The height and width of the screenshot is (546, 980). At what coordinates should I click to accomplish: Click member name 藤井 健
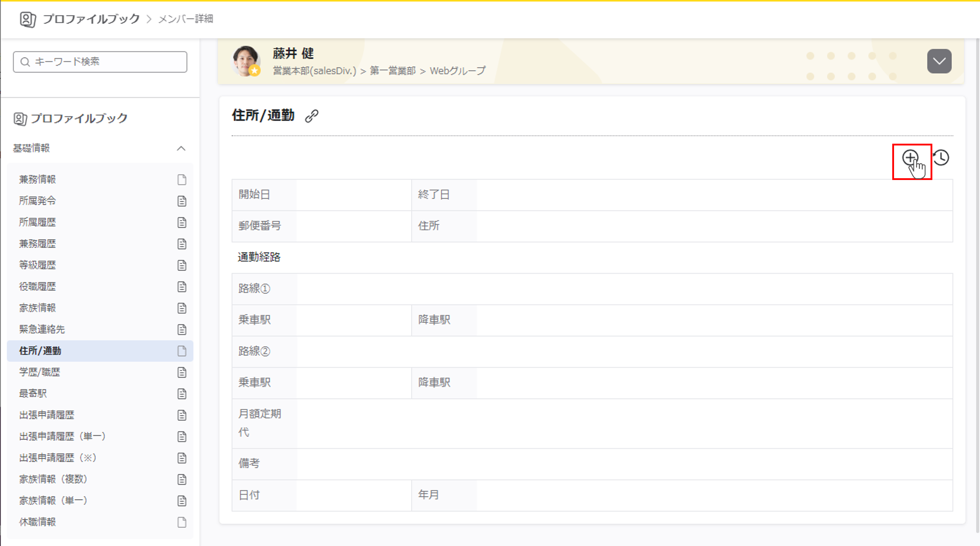click(x=293, y=53)
